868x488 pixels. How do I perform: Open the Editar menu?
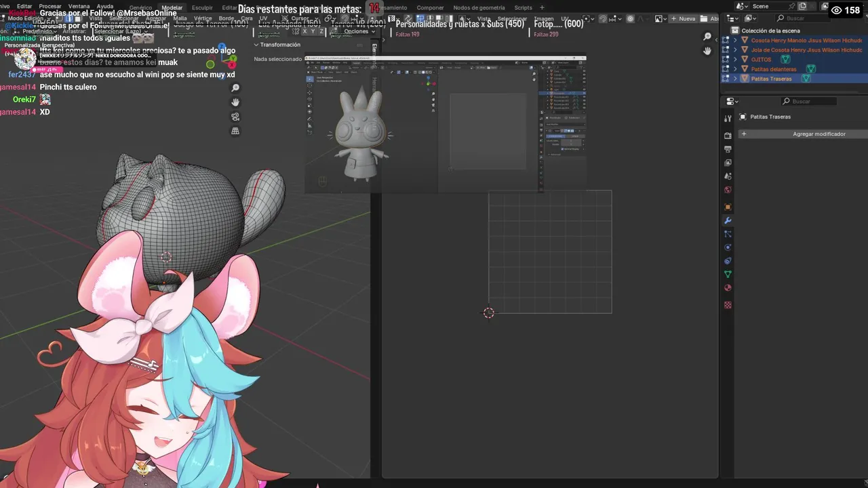[x=24, y=6]
